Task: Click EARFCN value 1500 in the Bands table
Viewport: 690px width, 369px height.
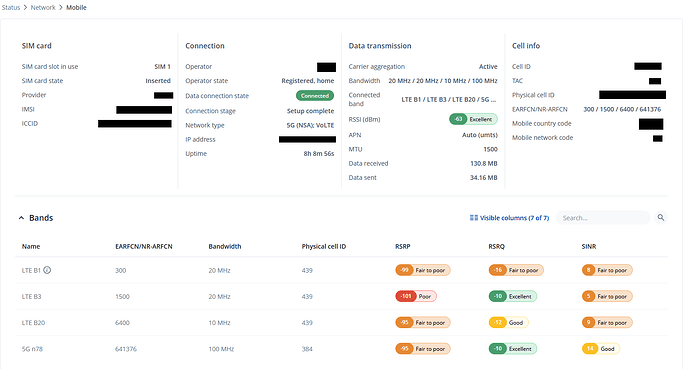Action: point(122,296)
